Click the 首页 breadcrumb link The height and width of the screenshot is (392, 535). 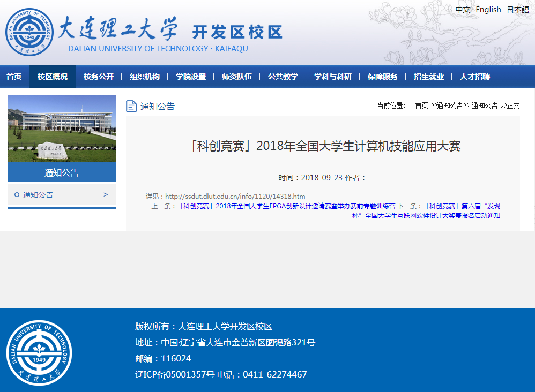tap(421, 105)
